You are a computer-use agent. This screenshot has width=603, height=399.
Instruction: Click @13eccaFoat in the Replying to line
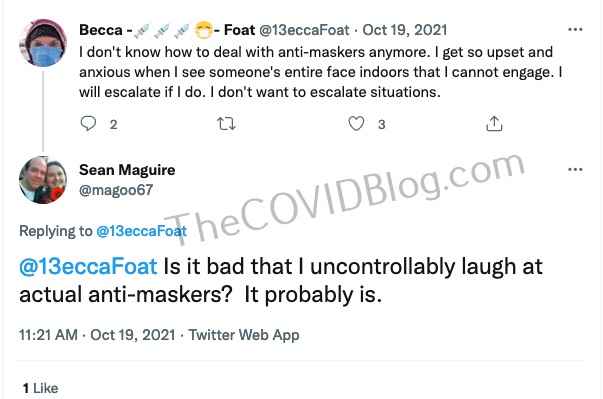click(x=142, y=231)
